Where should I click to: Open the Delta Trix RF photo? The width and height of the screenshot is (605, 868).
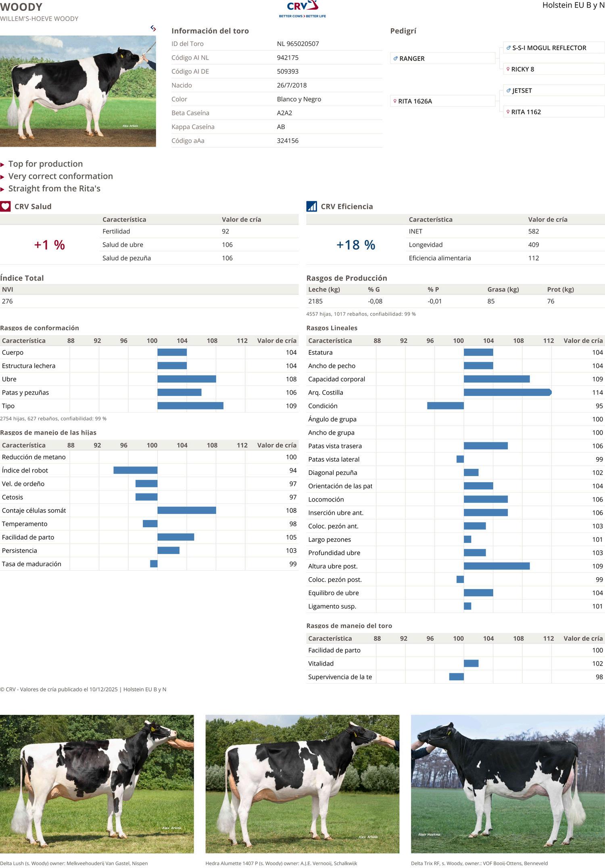tap(508, 784)
